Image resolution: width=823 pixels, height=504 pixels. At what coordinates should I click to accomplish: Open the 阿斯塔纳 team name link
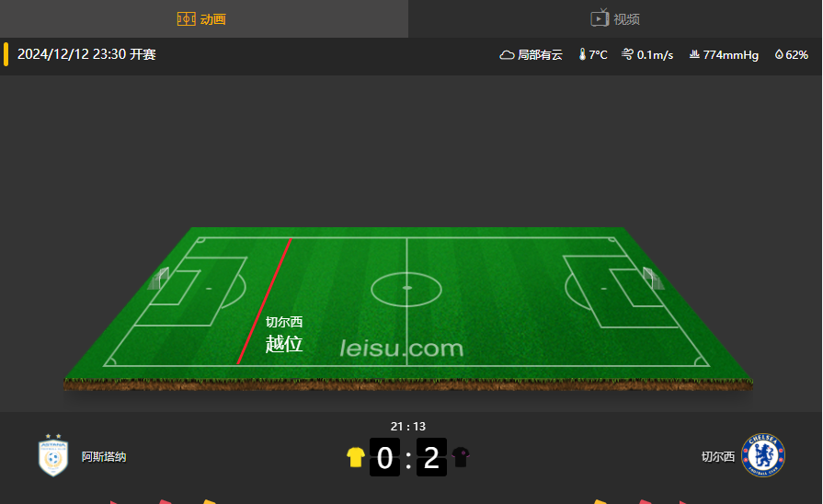pos(104,457)
